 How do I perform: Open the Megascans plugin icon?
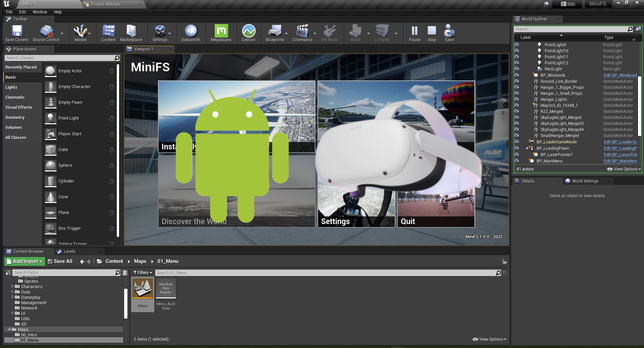click(x=221, y=33)
